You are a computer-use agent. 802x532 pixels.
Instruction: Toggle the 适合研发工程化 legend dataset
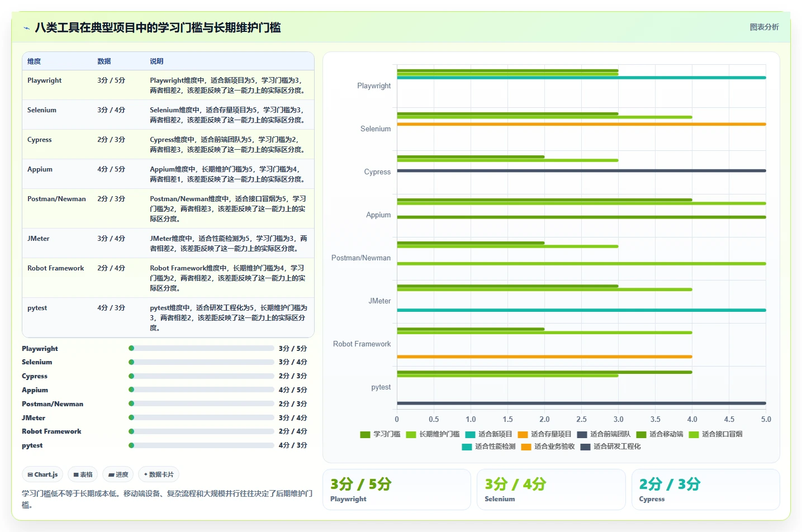coord(610,446)
